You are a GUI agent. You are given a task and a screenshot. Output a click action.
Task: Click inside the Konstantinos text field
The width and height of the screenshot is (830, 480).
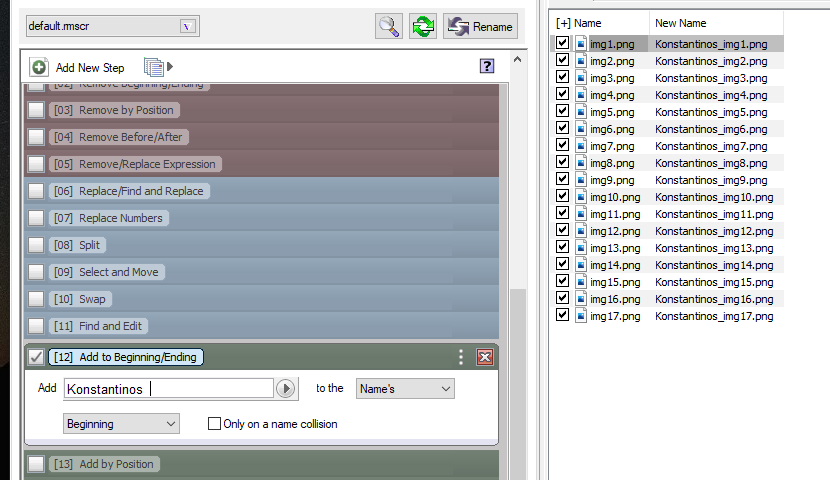(168, 388)
